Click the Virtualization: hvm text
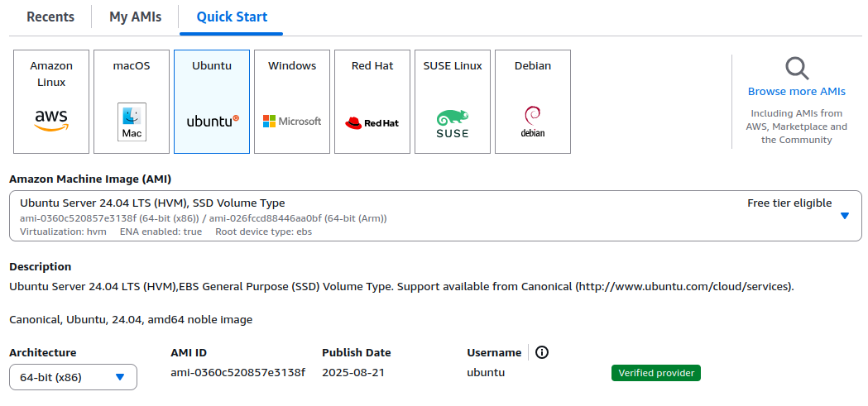868x406 pixels. (63, 232)
